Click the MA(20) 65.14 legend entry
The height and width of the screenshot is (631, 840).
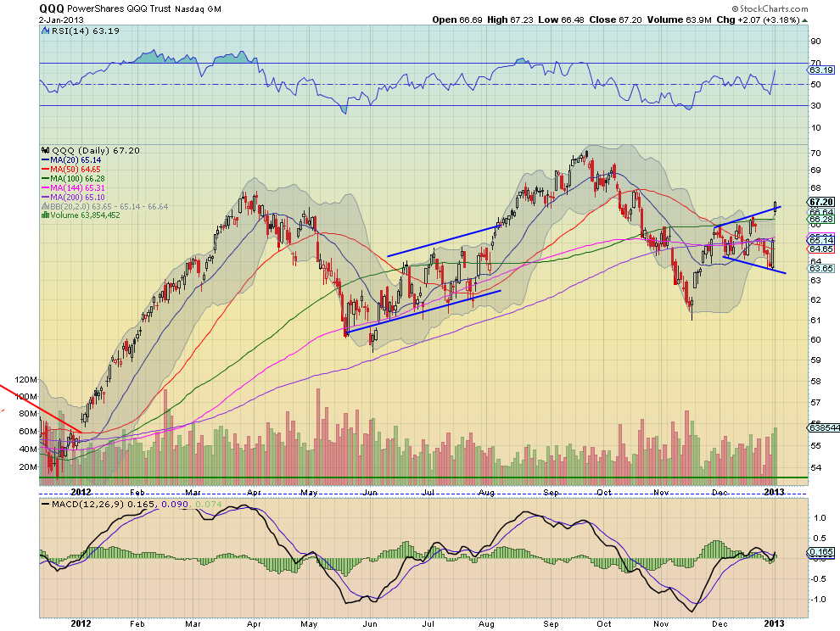(x=76, y=160)
